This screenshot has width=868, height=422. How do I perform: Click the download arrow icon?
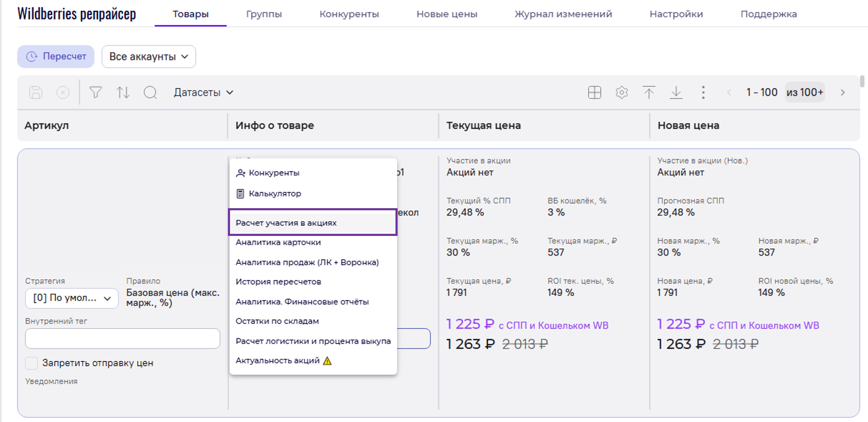676,92
